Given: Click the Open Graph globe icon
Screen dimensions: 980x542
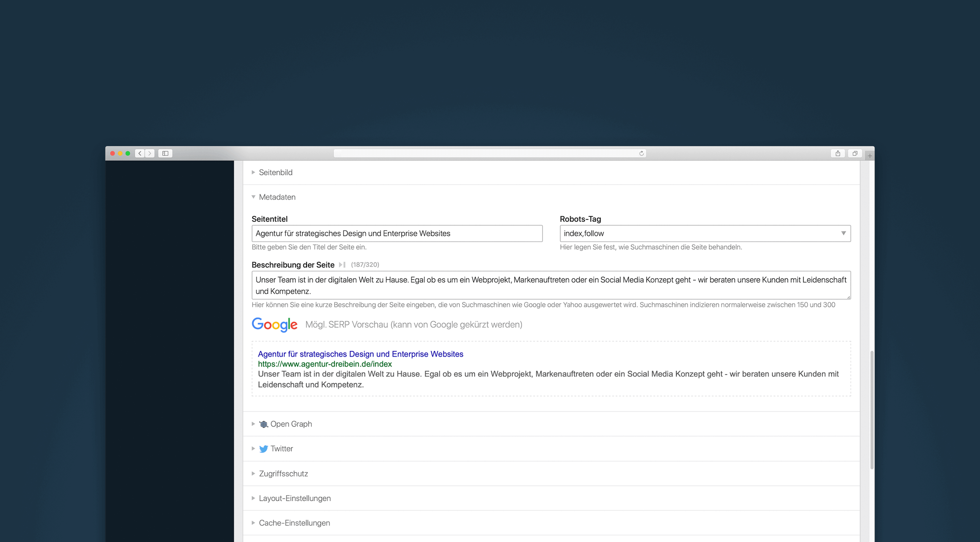Looking at the screenshot, I should coord(264,424).
